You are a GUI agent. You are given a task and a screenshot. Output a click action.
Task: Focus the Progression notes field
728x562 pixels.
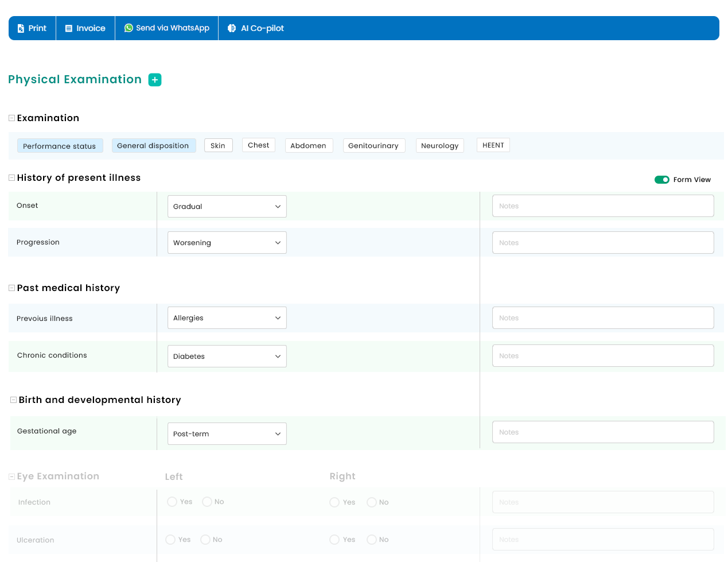pyautogui.click(x=603, y=243)
